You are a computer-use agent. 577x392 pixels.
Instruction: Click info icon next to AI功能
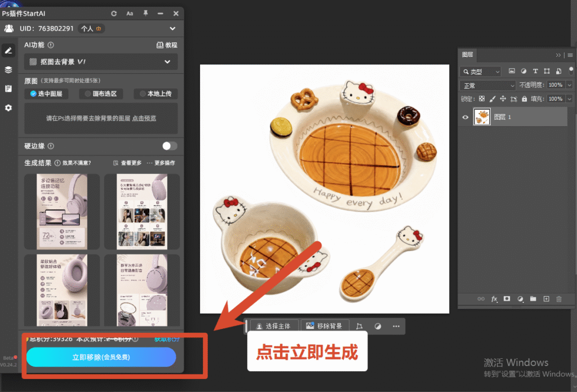[51, 45]
